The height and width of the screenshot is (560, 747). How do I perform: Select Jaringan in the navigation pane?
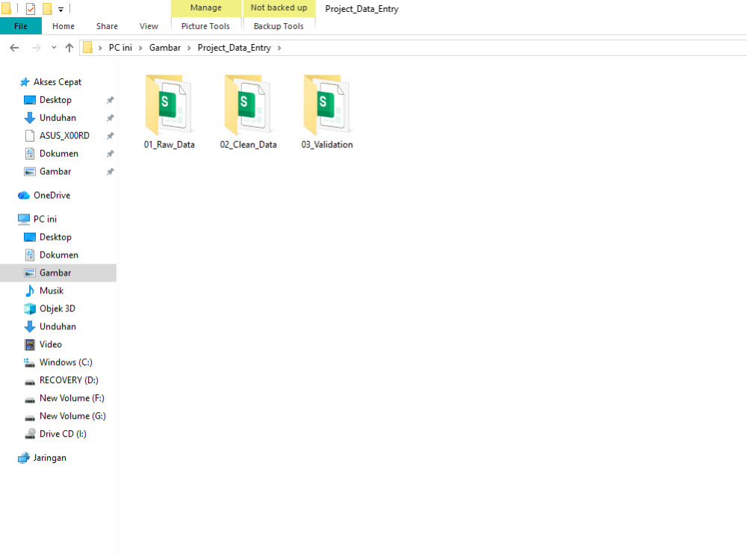click(49, 458)
